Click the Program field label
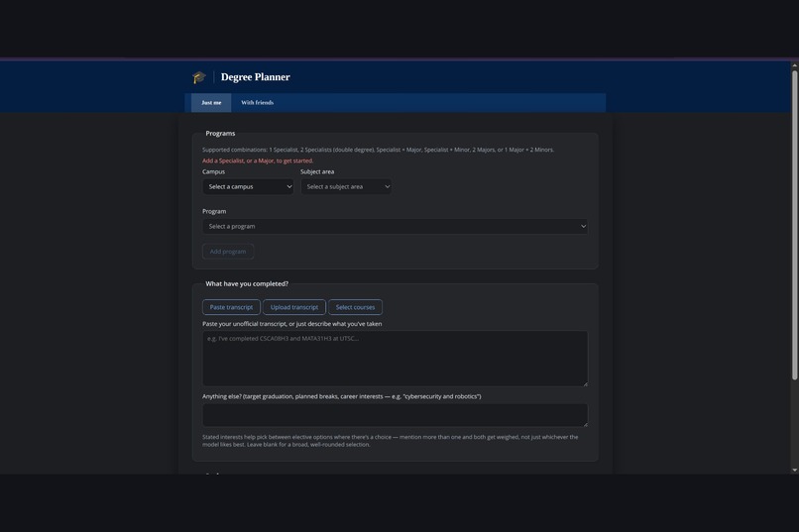Viewport: 799px width, 532px height. coord(214,211)
